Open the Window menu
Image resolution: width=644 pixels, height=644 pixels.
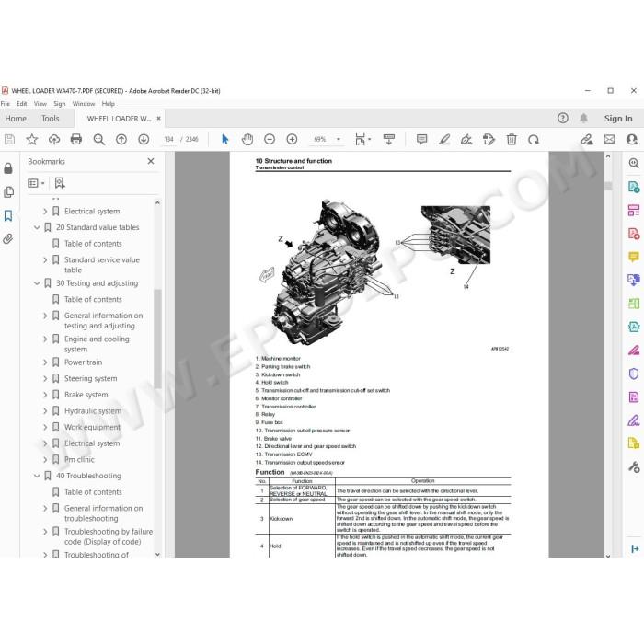[x=84, y=104]
